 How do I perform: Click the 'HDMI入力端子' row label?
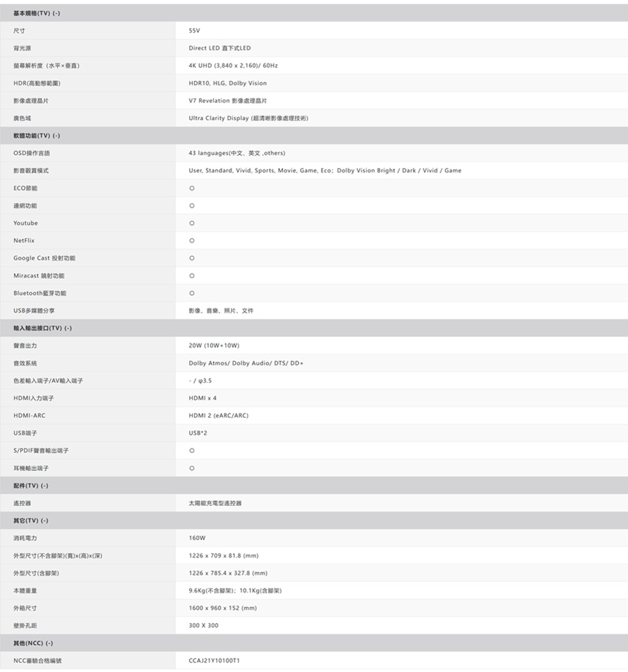[x=33, y=398]
